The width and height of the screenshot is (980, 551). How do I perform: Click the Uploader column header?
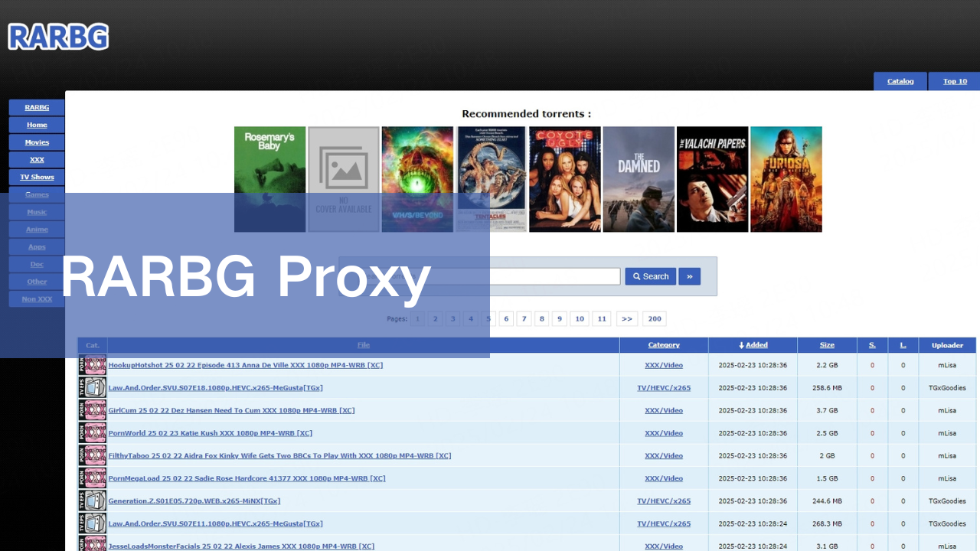tap(947, 345)
